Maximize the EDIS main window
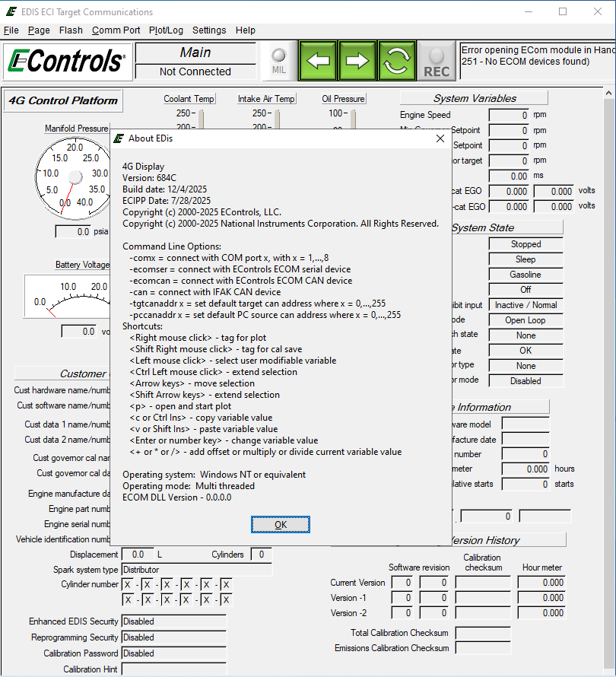Viewport: 616px width, 677px height. (x=563, y=11)
